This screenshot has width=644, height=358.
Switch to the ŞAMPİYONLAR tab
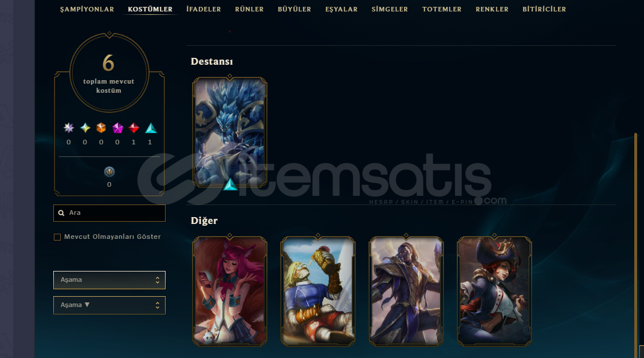[87, 9]
